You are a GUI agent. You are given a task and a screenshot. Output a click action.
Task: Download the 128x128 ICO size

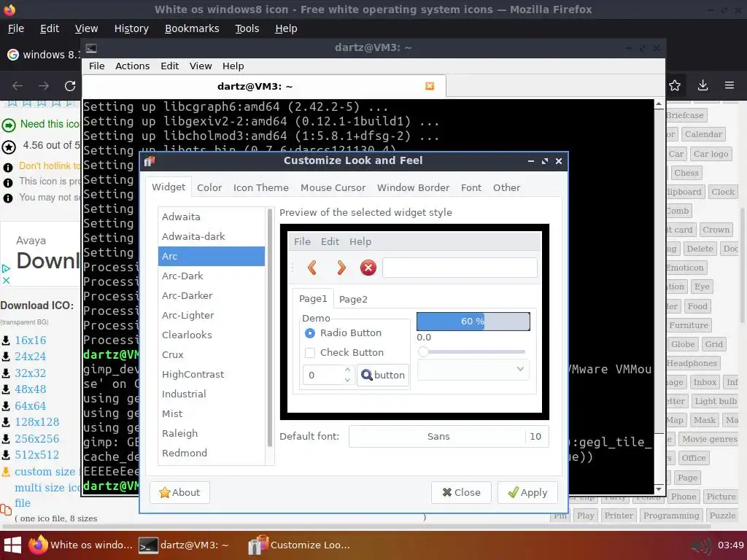(x=37, y=422)
